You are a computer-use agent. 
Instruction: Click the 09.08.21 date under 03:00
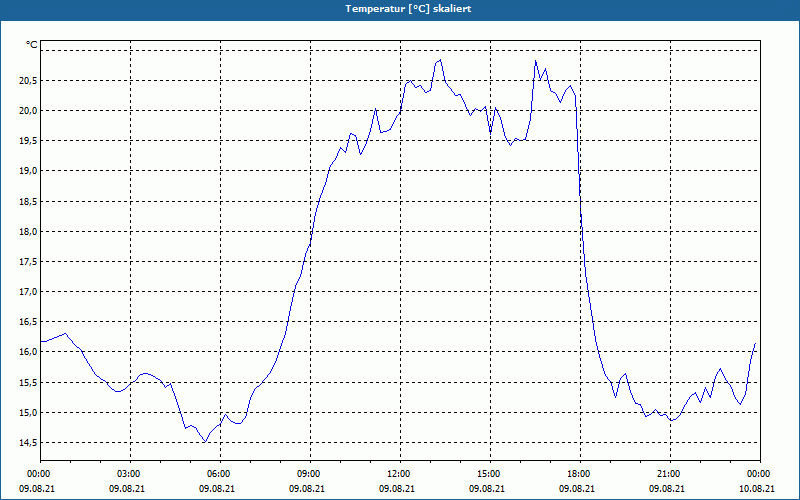[x=127, y=489]
